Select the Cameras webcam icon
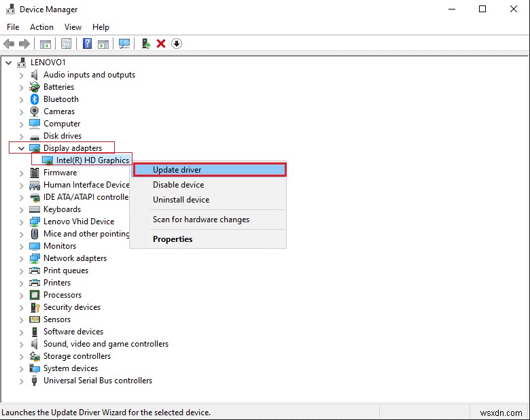Screen dimensions: 530x420 pyautogui.click(x=35, y=111)
